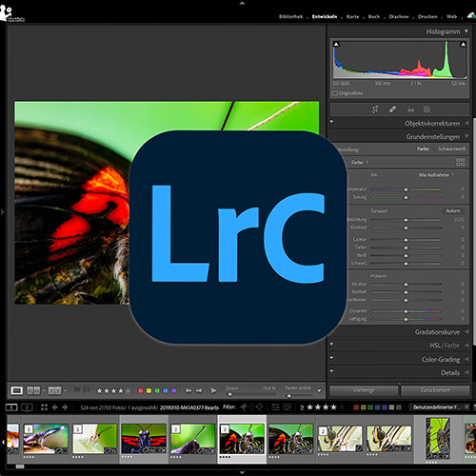This screenshot has width=476, height=476.
Task: Toggle Color-Grading panel switch
Action: pos(331,358)
